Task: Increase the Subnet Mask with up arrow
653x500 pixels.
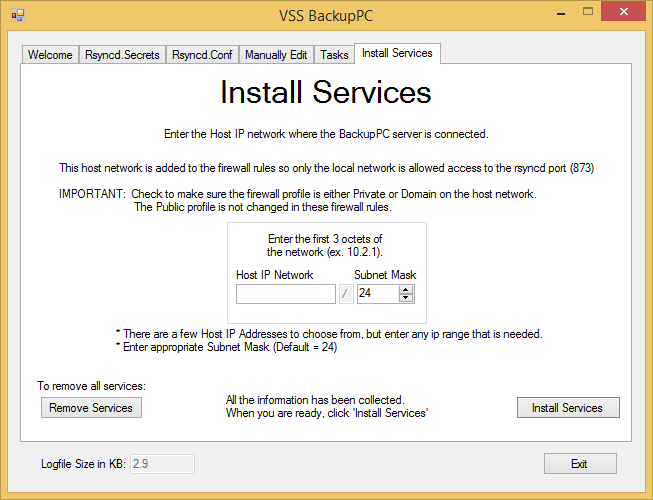Action: [x=406, y=289]
